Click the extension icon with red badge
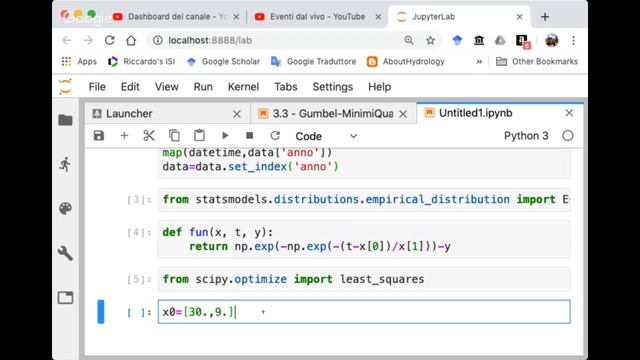The image size is (640, 360). [522, 41]
